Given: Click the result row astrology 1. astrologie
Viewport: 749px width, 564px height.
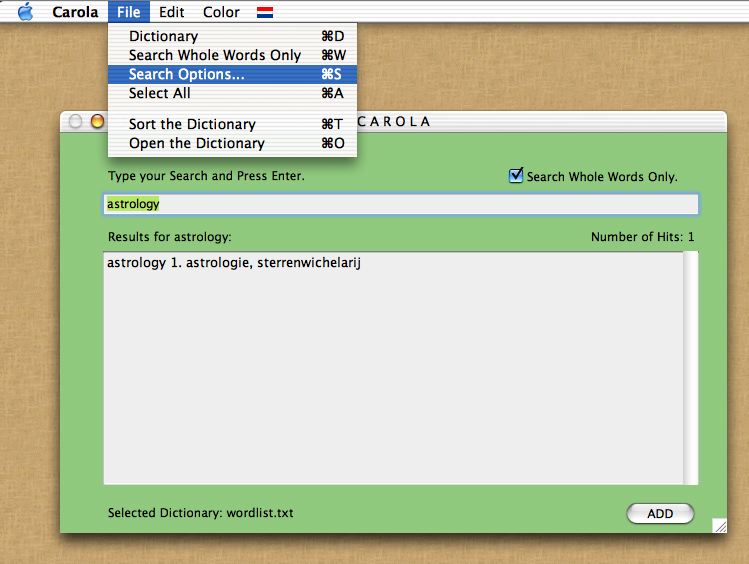Looking at the screenshot, I should [x=234, y=263].
